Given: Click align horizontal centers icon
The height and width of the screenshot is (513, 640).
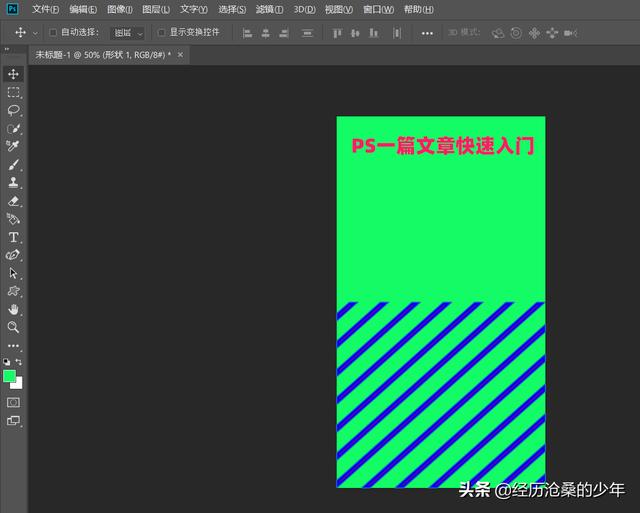Looking at the screenshot, I should pos(265,33).
